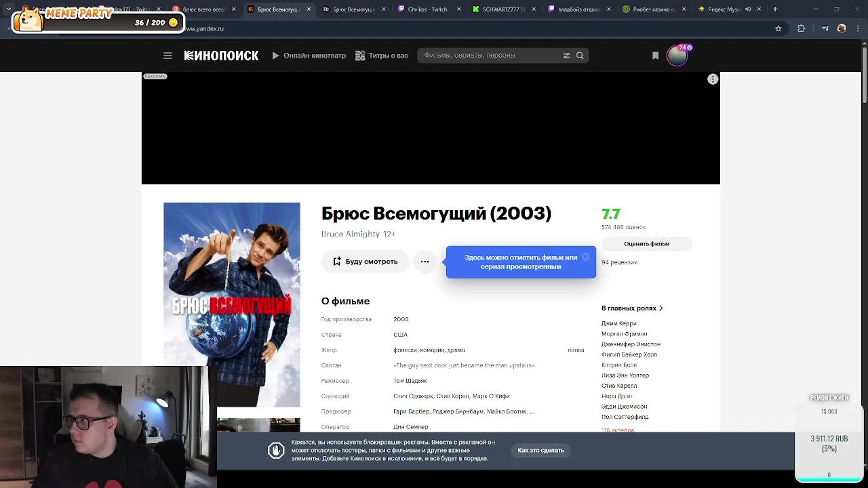
Task: Click the search magnifier icon
Action: 580,56
